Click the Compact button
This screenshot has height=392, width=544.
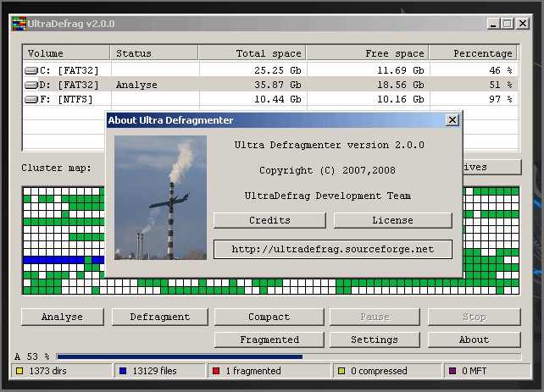coord(269,317)
